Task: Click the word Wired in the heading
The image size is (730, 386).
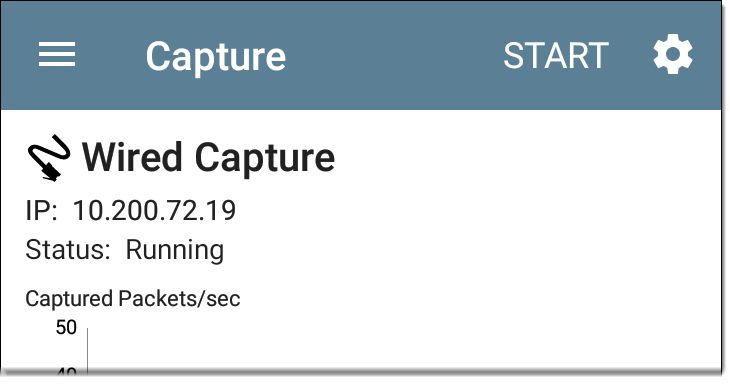Action: point(132,158)
